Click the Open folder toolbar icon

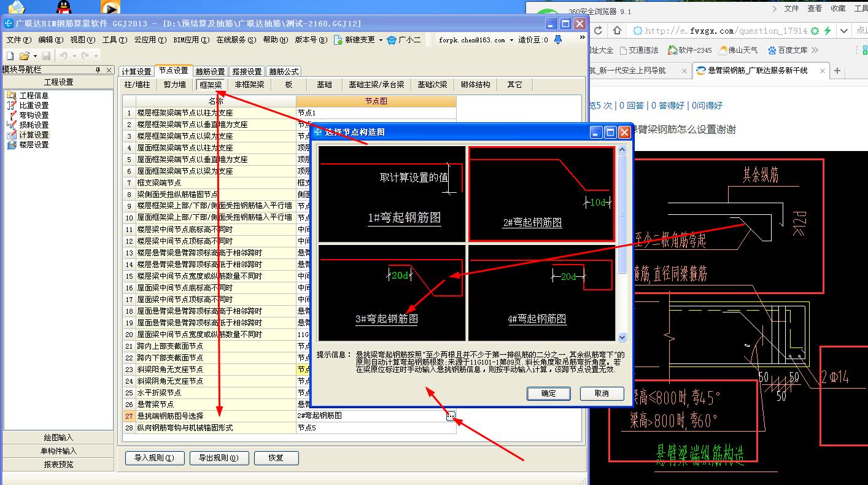(23, 56)
